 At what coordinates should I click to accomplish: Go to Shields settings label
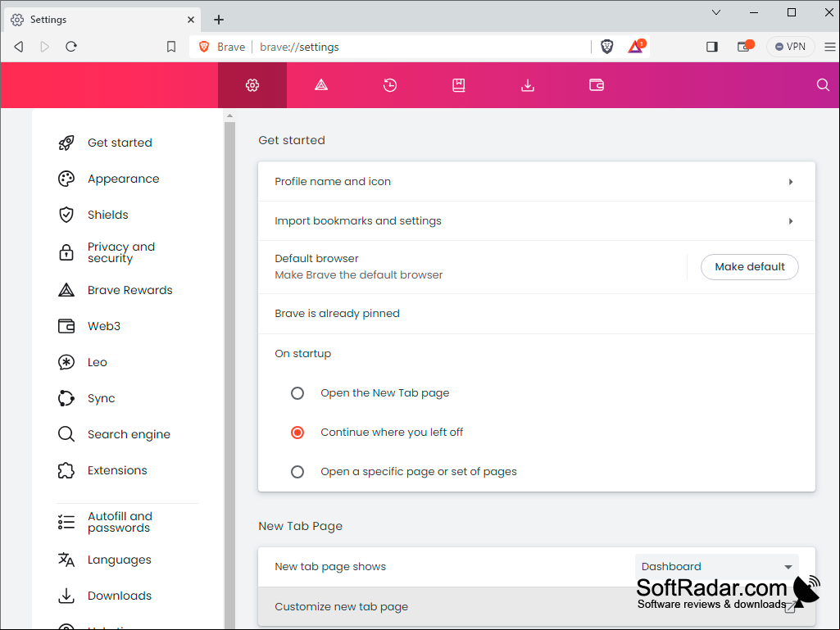click(x=108, y=215)
